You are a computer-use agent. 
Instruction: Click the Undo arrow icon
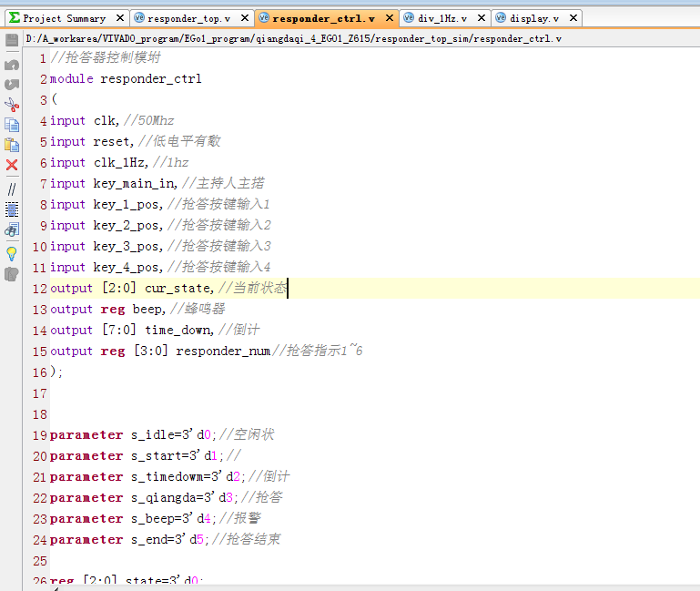tap(12, 65)
